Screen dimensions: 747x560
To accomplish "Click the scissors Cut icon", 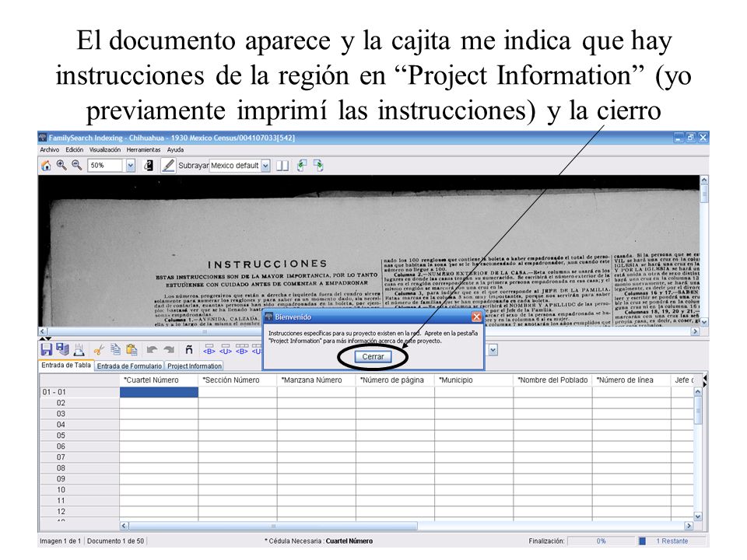I will coord(99,351).
